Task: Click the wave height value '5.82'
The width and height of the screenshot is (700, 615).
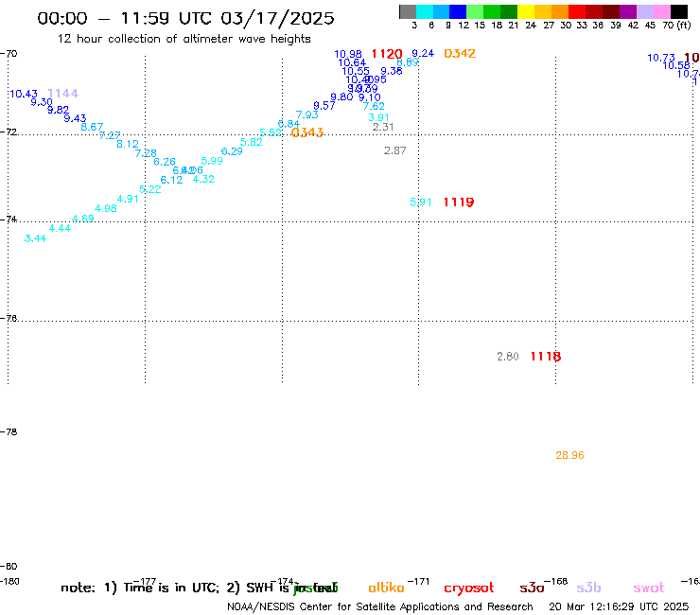Action: pos(252,142)
